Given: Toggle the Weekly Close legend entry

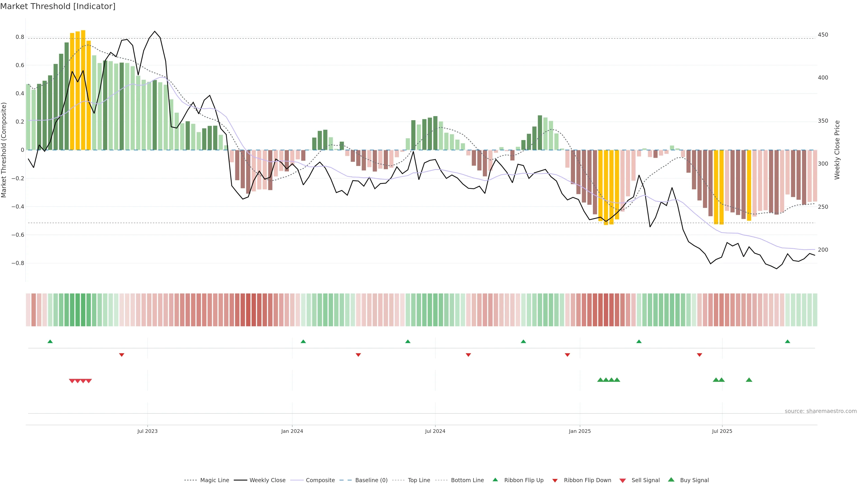Looking at the screenshot, I should 267,480.
